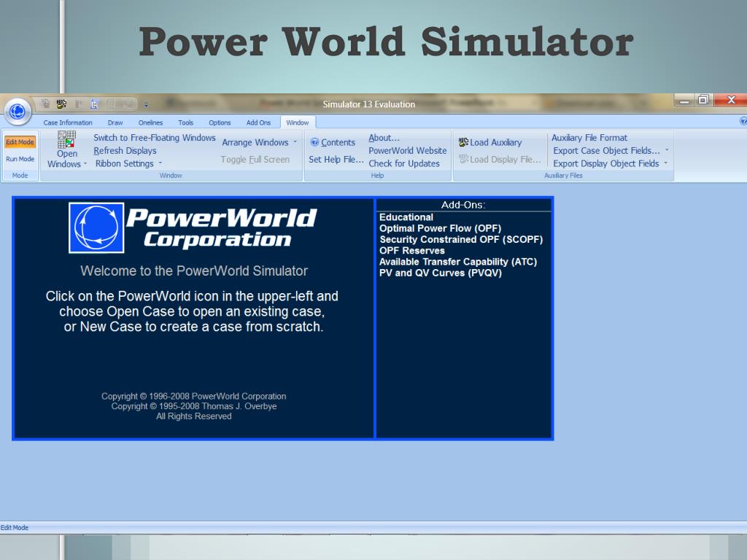
Task: Click Optimal Power Flow (OPF) add-on text
Action: 440,228
